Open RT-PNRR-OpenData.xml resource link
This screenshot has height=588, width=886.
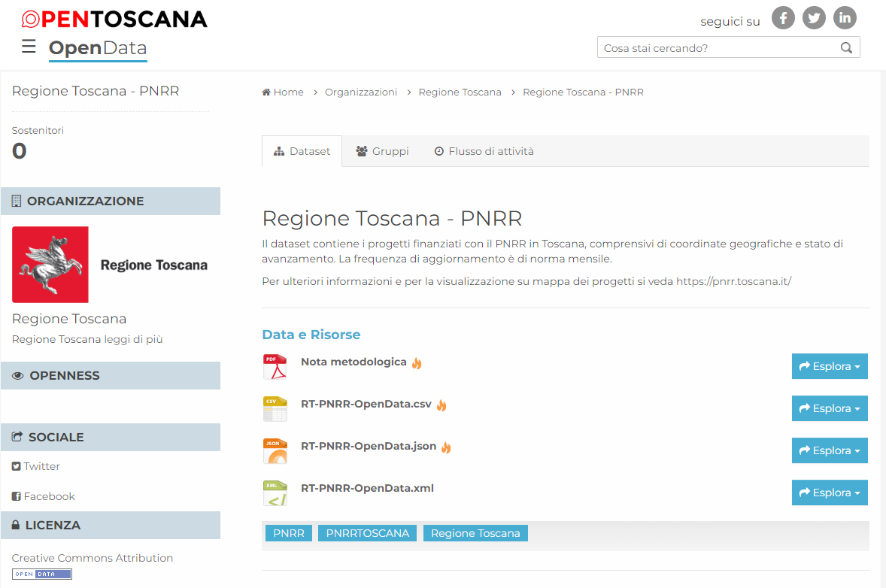point(367,489)
